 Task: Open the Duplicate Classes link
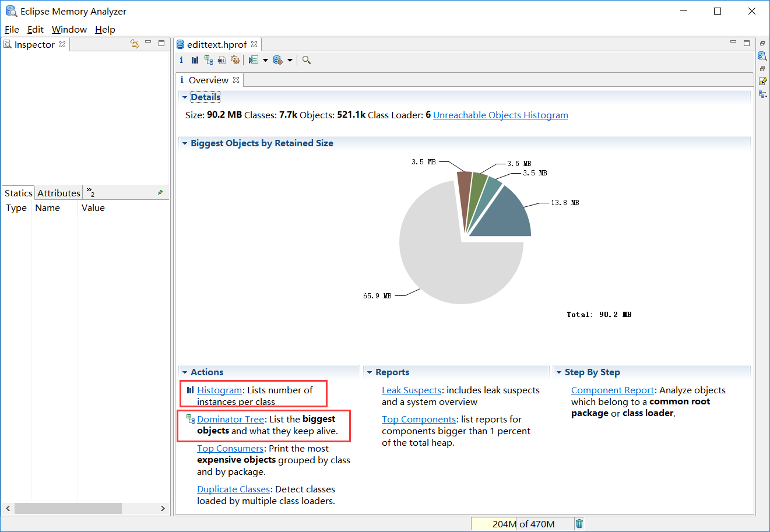tap(234, 489)
